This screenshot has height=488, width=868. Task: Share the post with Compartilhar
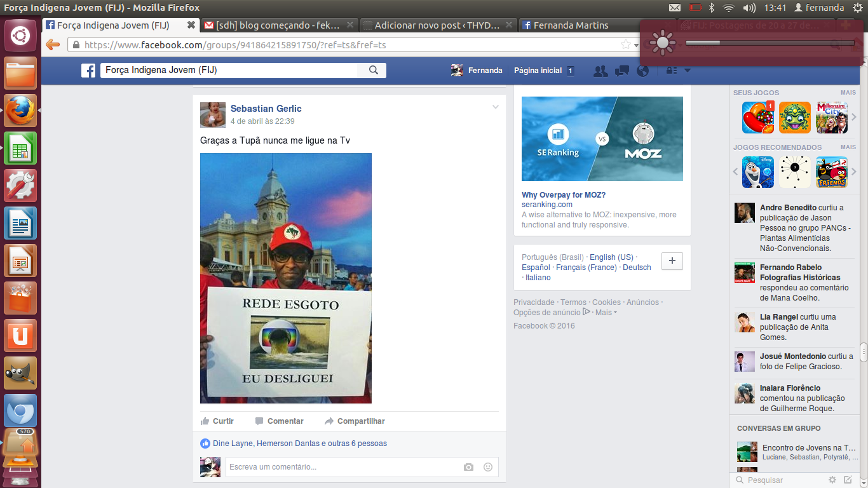click(355, 421)
